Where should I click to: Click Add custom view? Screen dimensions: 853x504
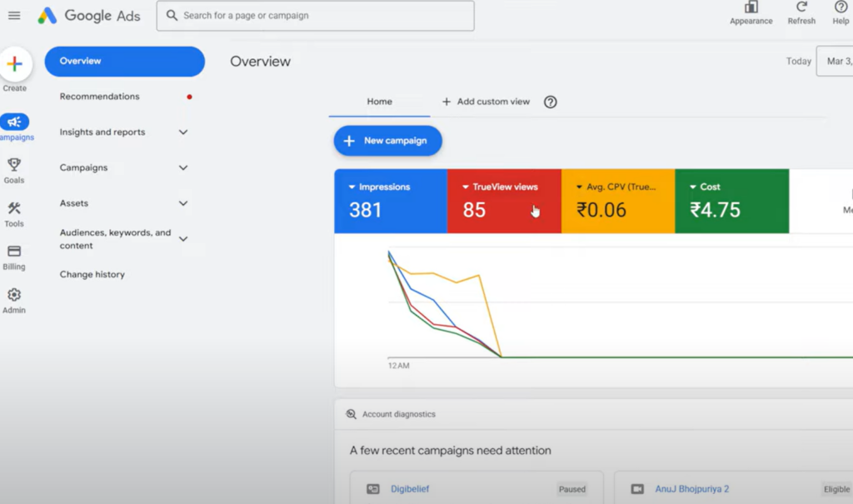click(486, 102)
